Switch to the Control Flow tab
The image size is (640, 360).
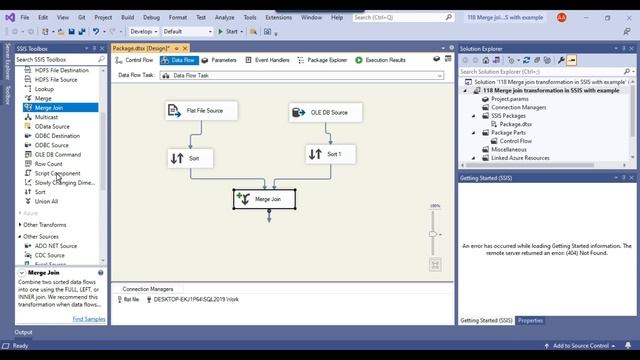click(x=134, y=60)
